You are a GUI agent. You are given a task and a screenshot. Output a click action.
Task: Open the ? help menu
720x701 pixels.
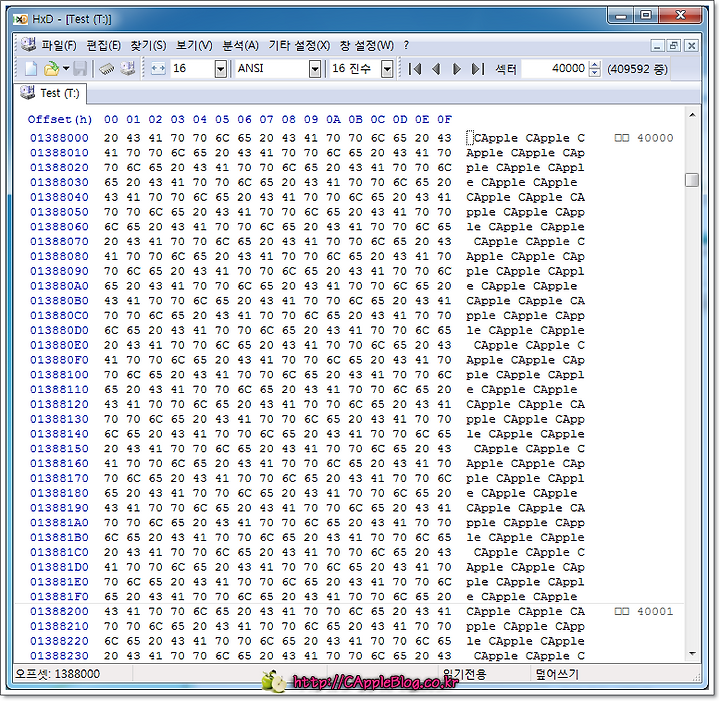pos(406,45)
